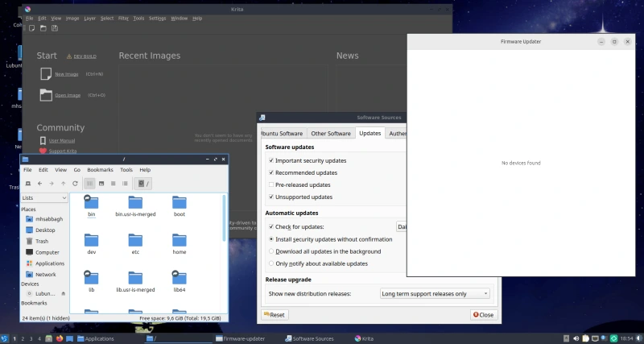Open the file manager Go menu

[x=76, y=170]
